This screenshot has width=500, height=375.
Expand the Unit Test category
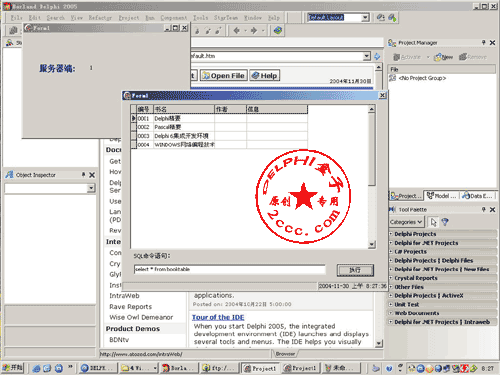point(391,304)
